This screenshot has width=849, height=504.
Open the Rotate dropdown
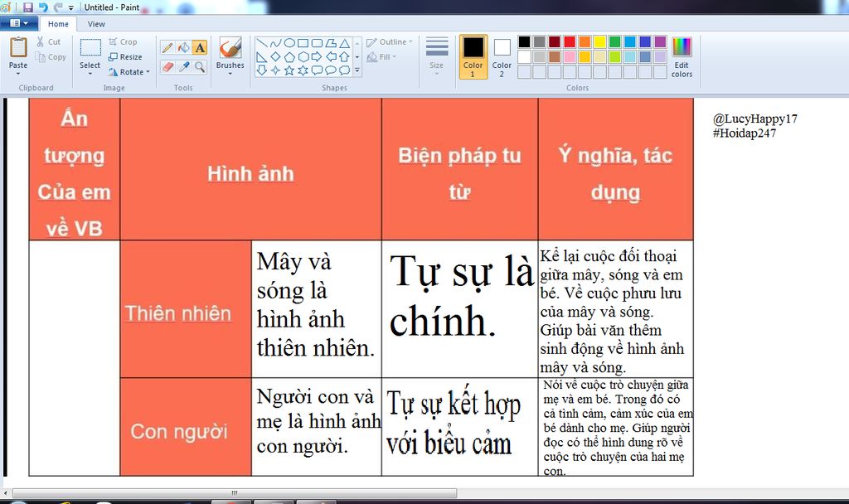point(129,71)
